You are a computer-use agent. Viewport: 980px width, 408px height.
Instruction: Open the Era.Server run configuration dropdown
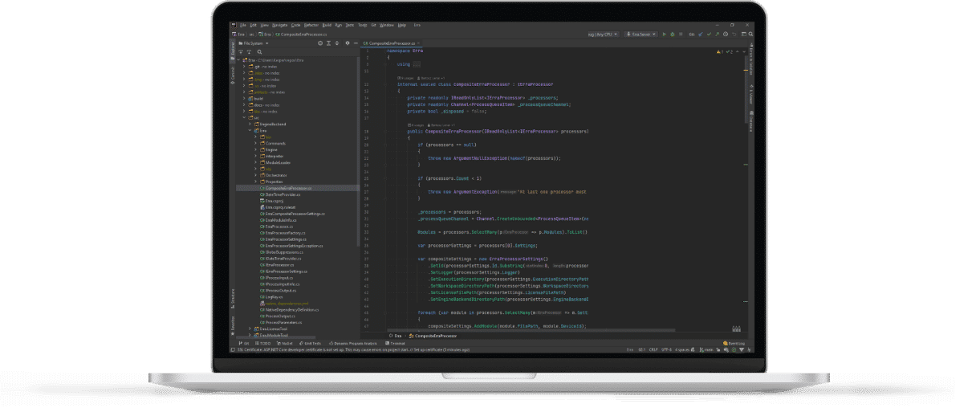tap(642, 35)
